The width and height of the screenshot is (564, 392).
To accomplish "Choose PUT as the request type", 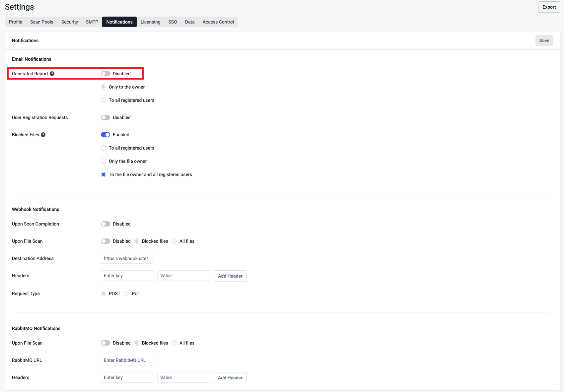I will [126, 294].
